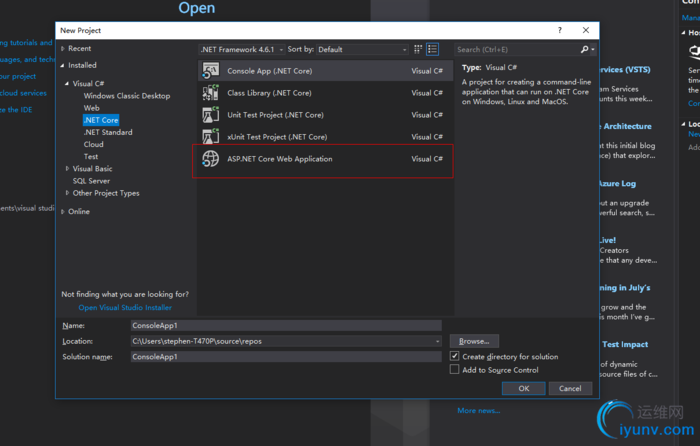
Task: Open search options dropdown arrow
Action: coord(593,50)
